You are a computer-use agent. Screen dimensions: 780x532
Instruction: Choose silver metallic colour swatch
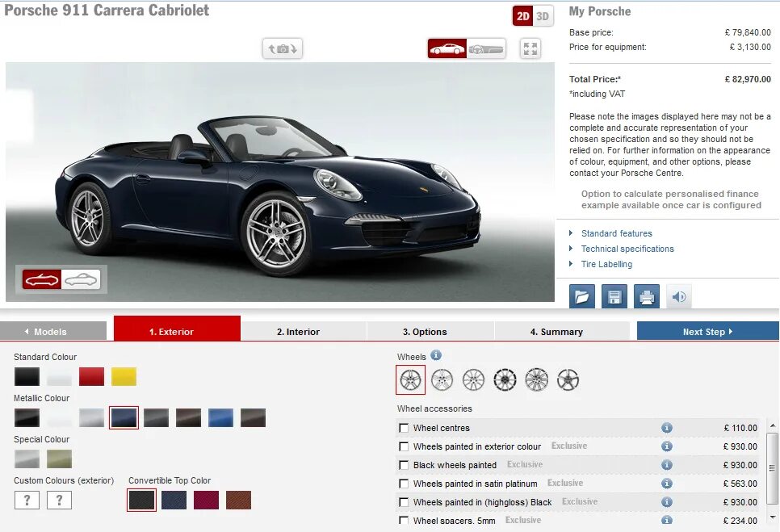click(x=91, y=417)
